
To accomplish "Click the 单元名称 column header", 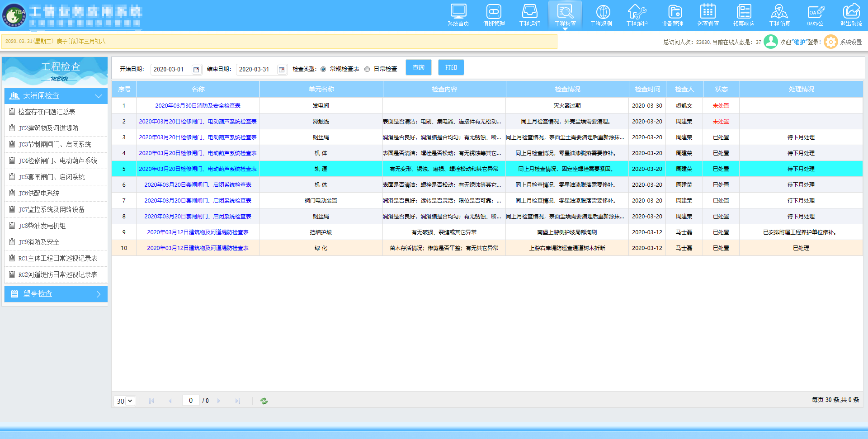I will [321, 89].
